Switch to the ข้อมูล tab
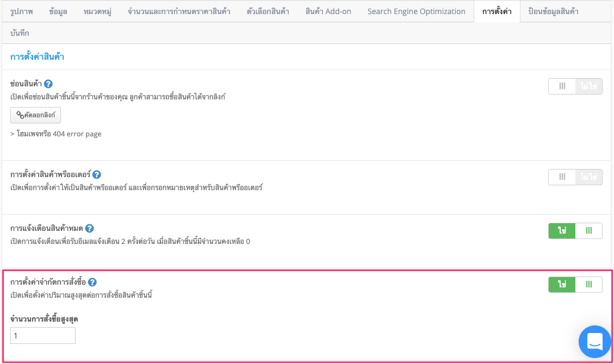 point(58,11)
